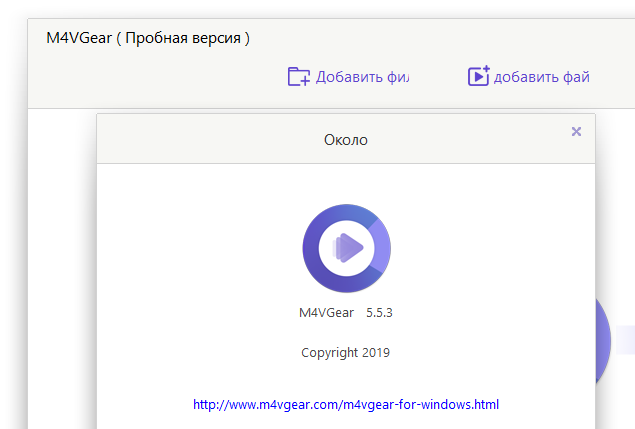Click the "M4VGear ( Пробная версия )" window title
Viewport: 635px width, 429px height.
coord(148,38)
